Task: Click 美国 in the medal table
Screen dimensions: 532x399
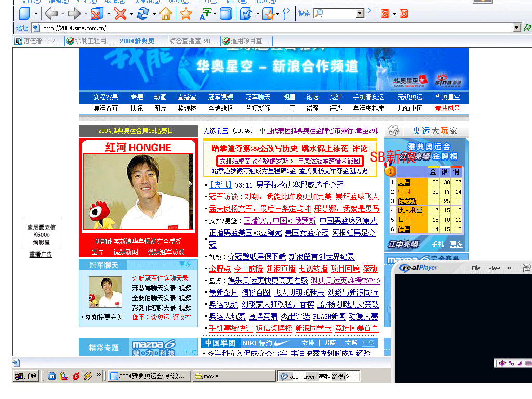Action: tap(404, 182)
